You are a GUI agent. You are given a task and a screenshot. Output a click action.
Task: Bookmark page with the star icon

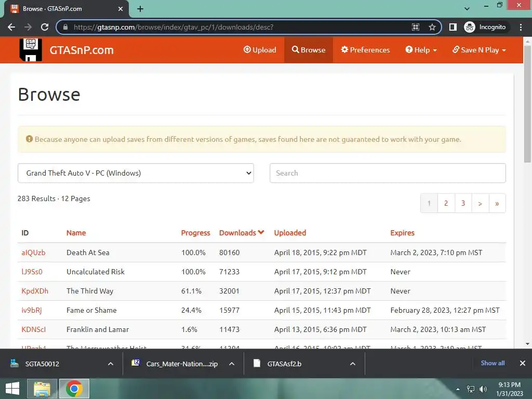click(432, 27)
